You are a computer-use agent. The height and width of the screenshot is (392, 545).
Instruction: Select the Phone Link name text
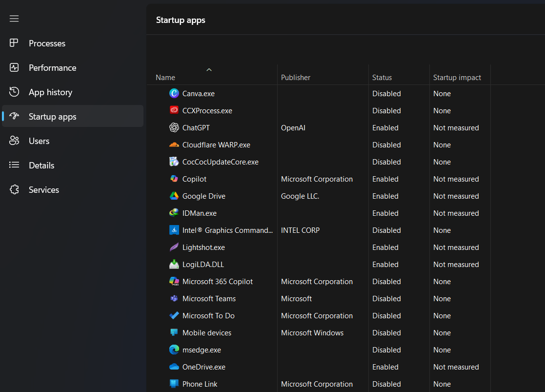pos(200,384)
